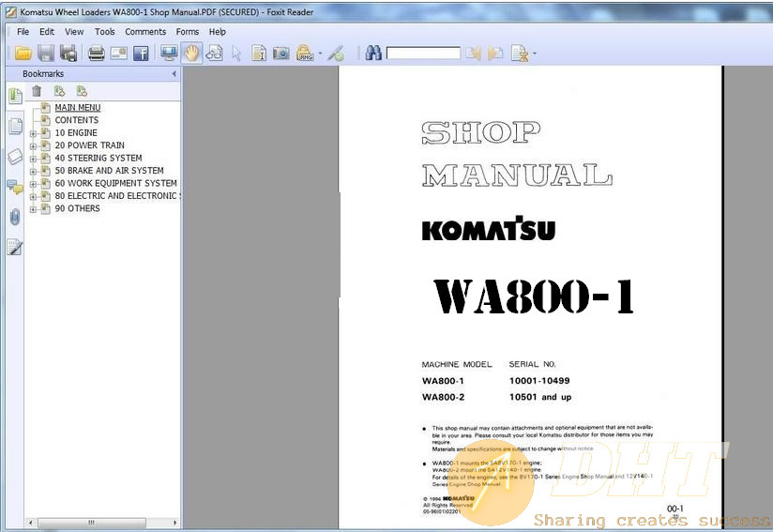Click the Find Previous arrow icon
Screen dimensions: 773x532
[x=473, y=53]
